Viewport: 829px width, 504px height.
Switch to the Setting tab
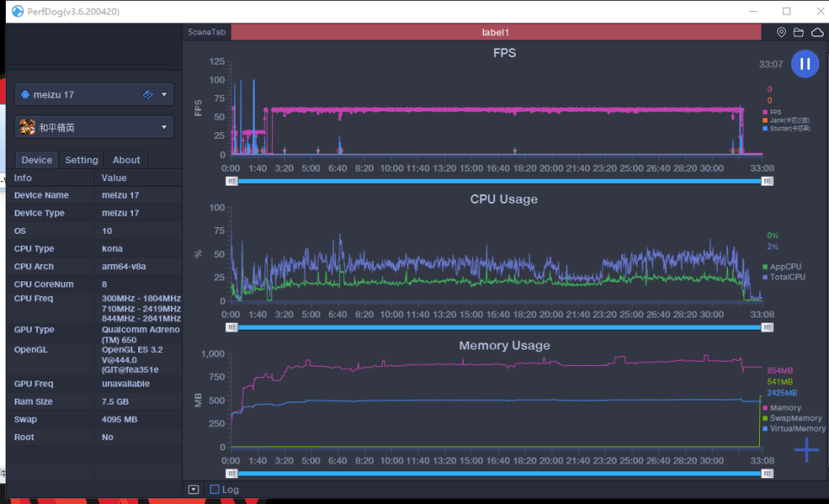pos(81,160)
